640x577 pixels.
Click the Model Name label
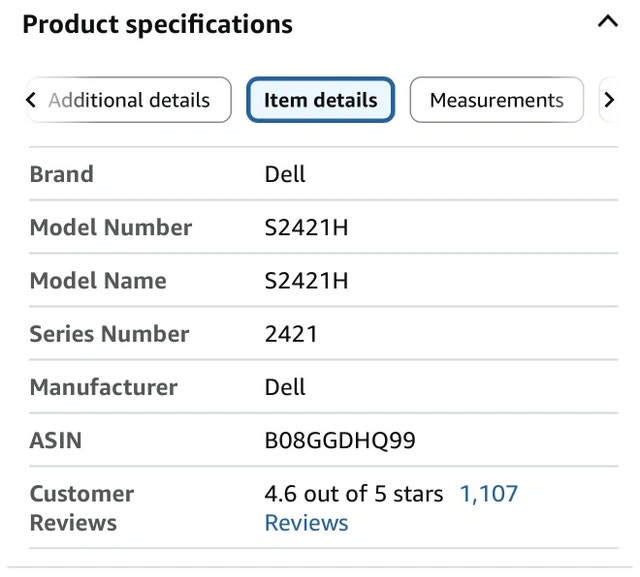(x=98, y=281)
